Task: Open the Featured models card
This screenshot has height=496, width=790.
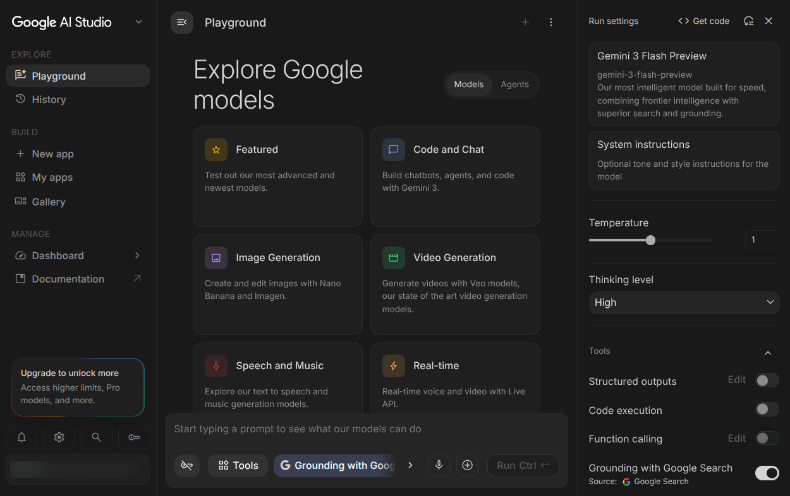Action: pos(278,176)
